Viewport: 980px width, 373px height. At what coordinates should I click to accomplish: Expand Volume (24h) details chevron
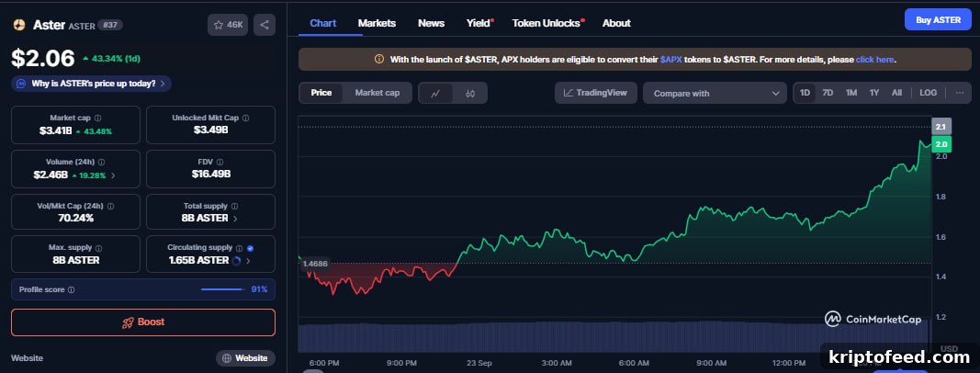pos(113,175)
